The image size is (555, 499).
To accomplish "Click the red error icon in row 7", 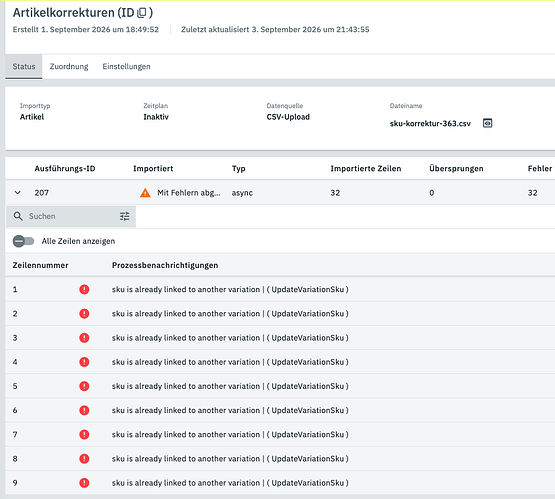I will (84, 435).
